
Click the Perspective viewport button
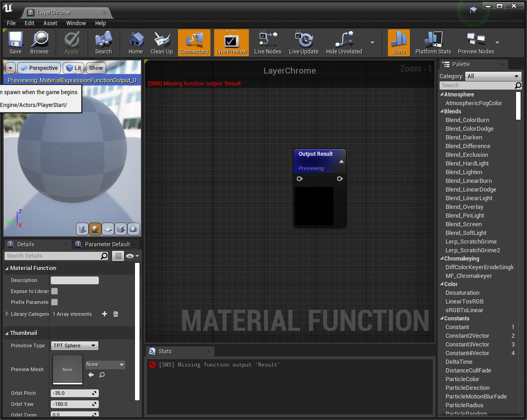coord(39,68)
